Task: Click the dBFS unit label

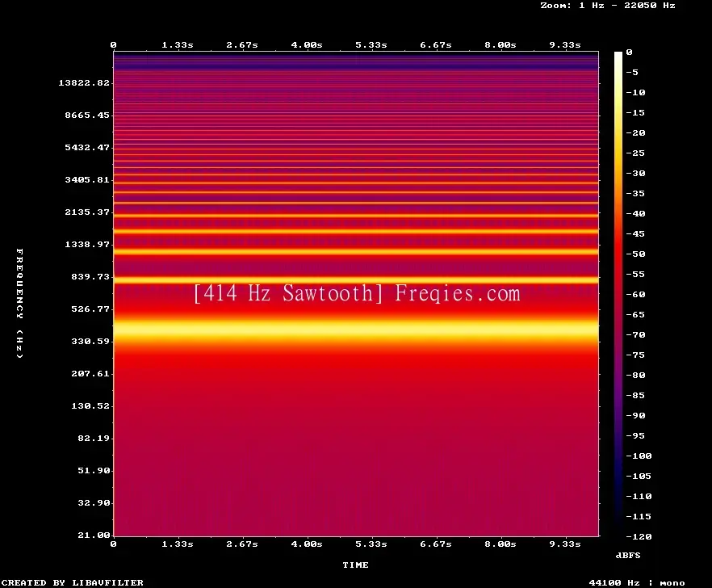Action: click(x=628, y=555)
